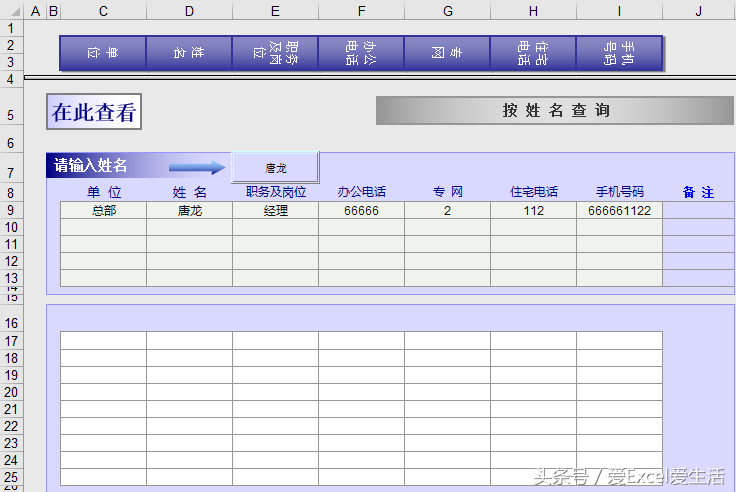Click the cell showing 经理
This screenshot has height=492, width=736.
(275, 211)
